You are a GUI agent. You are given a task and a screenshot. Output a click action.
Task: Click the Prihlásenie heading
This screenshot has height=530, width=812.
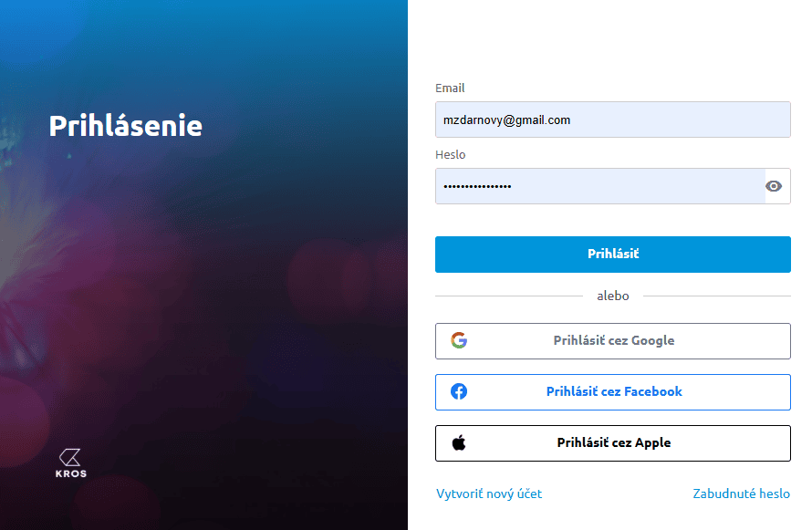pyautogui.click(x=125, y=126)
